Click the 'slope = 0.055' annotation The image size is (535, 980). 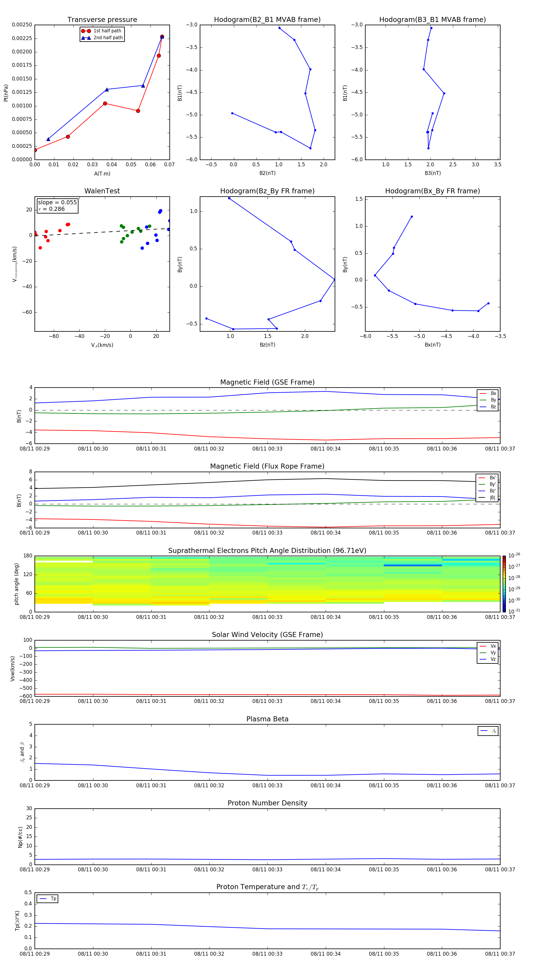pyautogui.click(x=57, y=203)
